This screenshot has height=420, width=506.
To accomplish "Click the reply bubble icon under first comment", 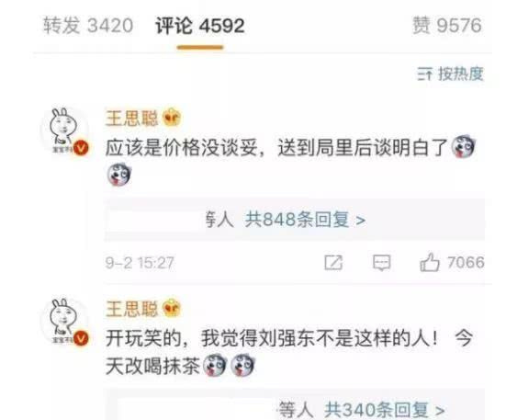I will click(x=382, y=263).
